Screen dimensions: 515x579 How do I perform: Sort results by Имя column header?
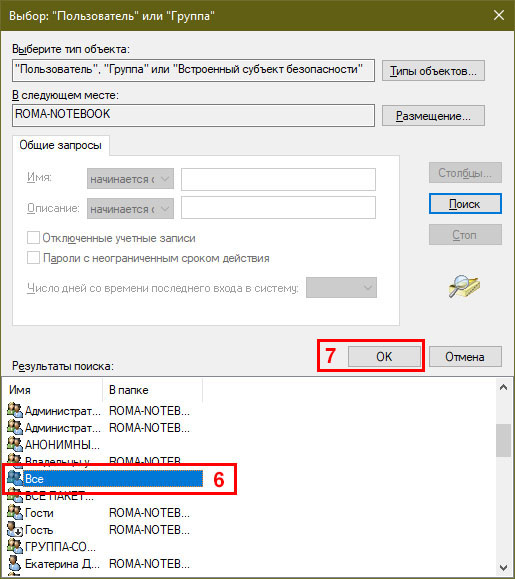pyautogui.click(x=54, y=390)
